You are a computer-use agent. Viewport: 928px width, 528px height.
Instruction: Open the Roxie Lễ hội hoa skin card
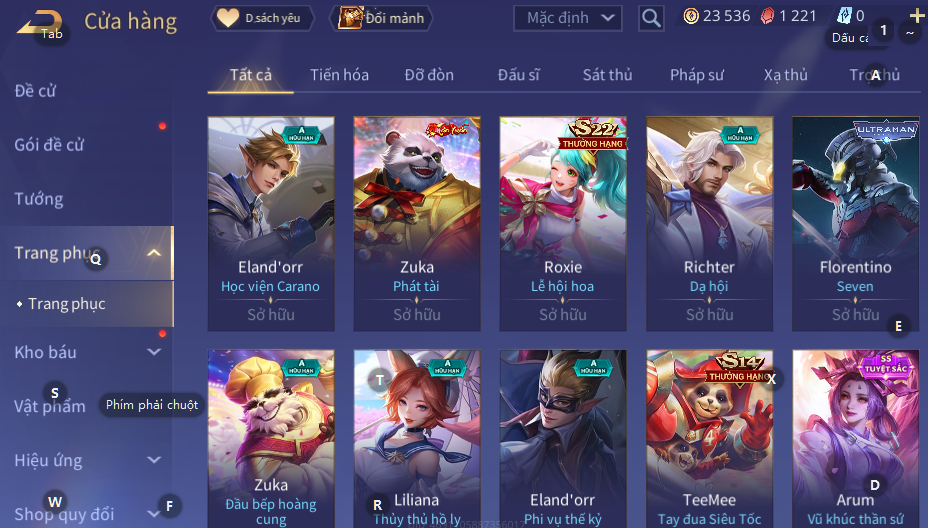563,224
